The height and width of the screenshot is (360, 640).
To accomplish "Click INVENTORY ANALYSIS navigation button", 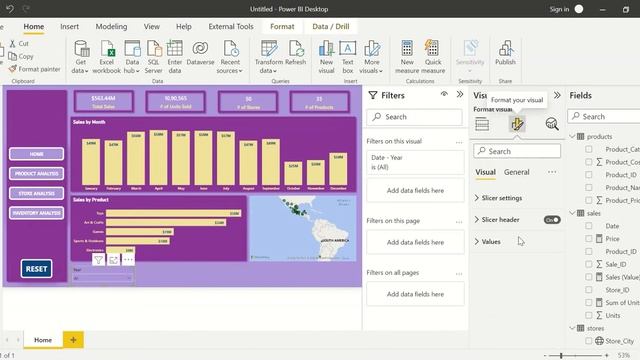I will (36, 213).
